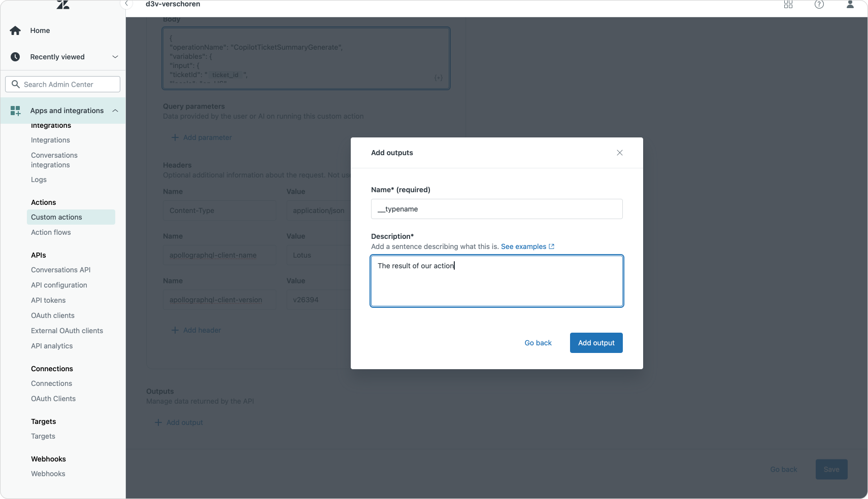The image size is (868, 499).
Task: Select Custom actions in the sidebar
Action: click(56, 217)
